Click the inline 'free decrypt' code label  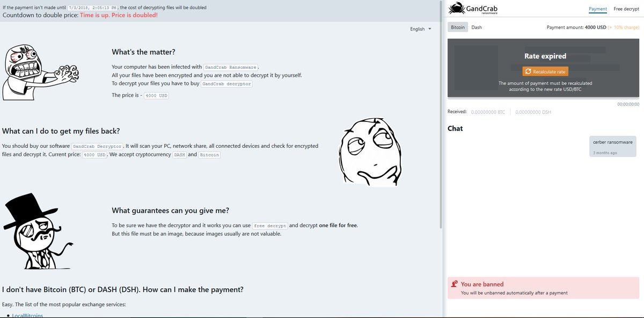tap(270, 226)
